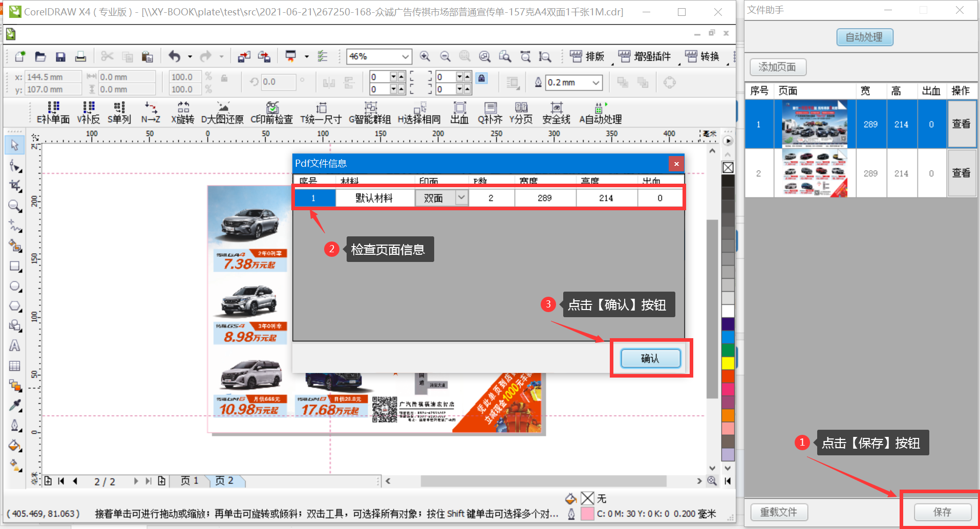Click the New document icon
The image size is (980, 529).
point(20,56)
